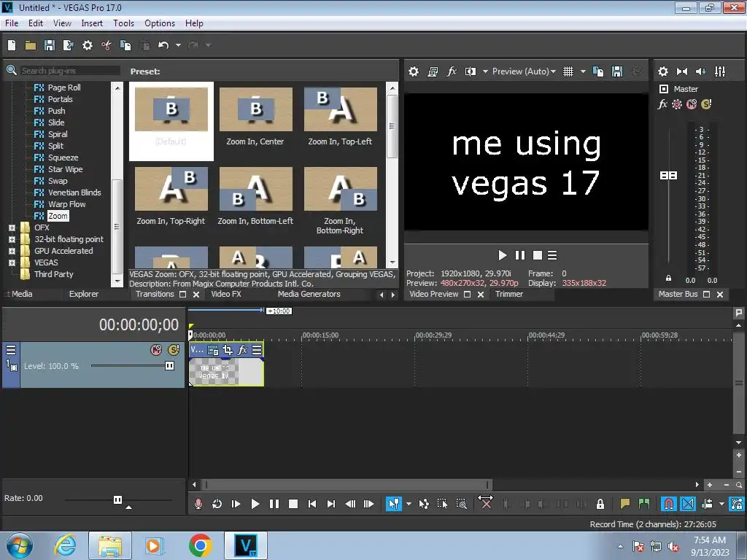This screenshot has width=747, height=560.
Task: Expand the 32-bit floating point folder
Action: pyautogui.click(x=12, y=239)
